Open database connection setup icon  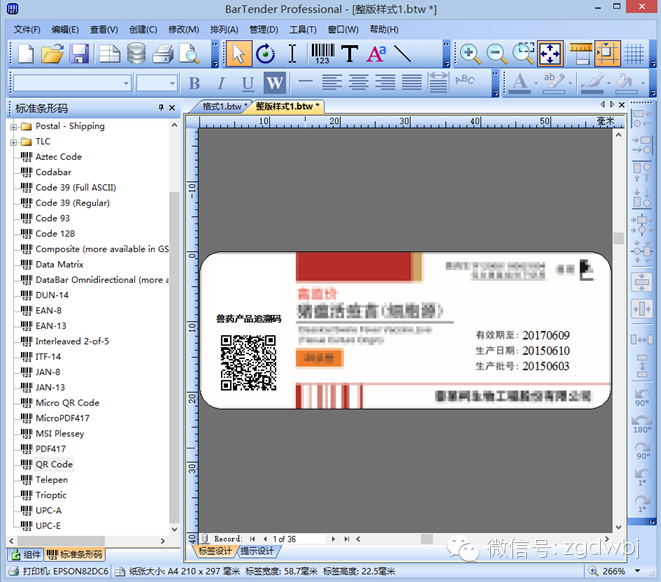click(x=136, y=54)
